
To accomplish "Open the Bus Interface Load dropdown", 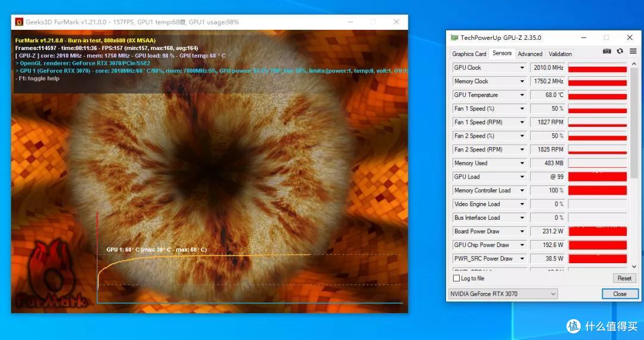I will click(522, 218).
